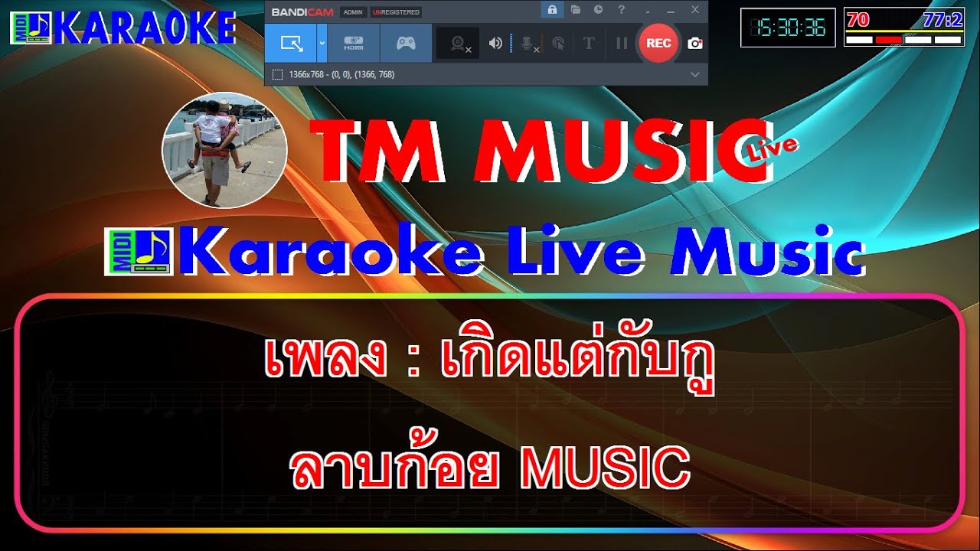
Task: Select the screen rectangle recording mode
Action: pyautogui.click(x=291, y=43)
